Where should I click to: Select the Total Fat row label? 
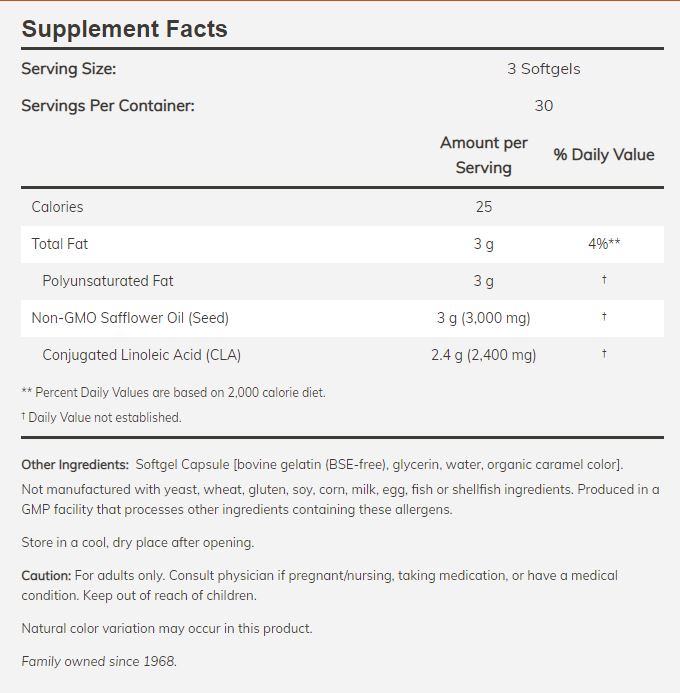point(60,244)
